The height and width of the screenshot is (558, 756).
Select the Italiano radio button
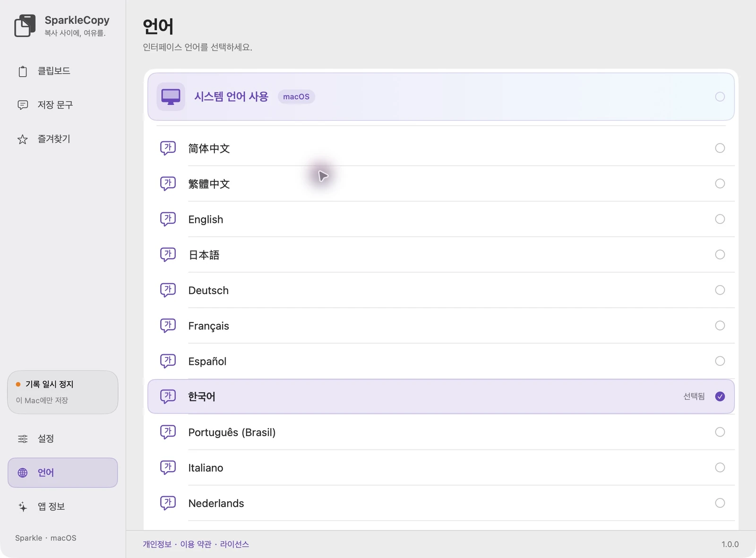[720, 467]
